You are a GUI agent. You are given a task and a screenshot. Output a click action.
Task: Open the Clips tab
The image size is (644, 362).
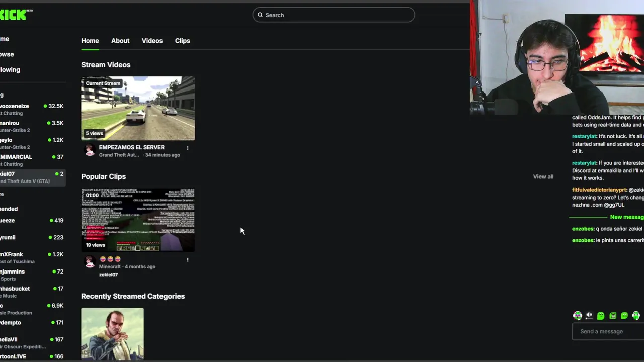tap(182, 41)
